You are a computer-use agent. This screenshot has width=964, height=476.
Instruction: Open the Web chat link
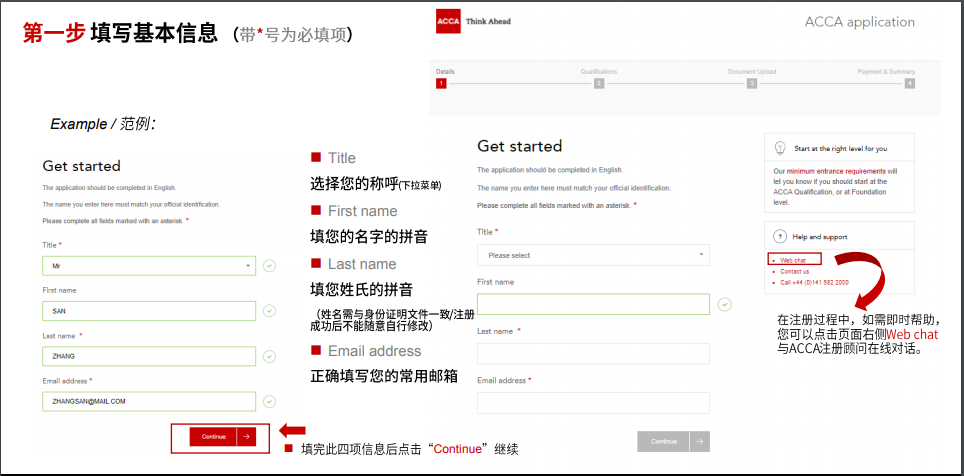793,260
